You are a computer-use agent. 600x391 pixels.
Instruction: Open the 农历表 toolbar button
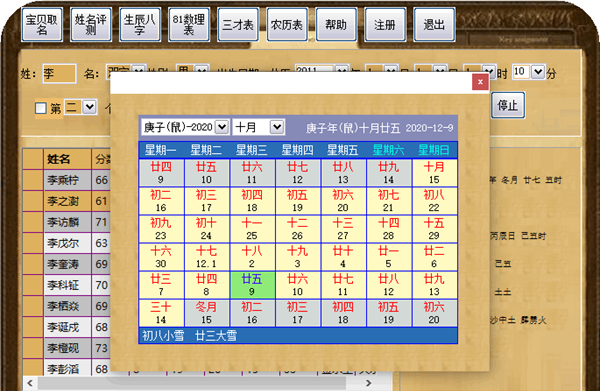point(287,24)
